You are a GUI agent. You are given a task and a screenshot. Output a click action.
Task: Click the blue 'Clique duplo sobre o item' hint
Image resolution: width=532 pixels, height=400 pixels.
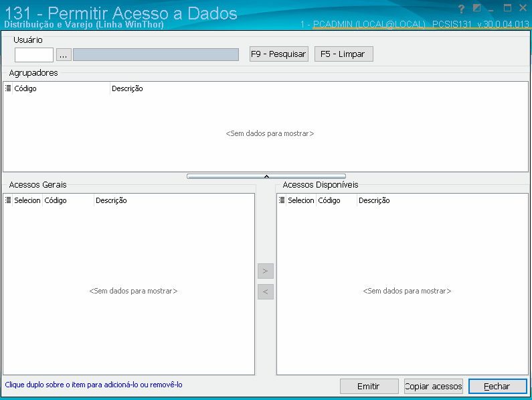point(94,385)
